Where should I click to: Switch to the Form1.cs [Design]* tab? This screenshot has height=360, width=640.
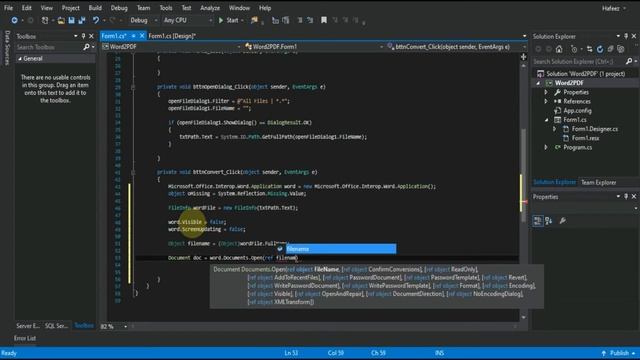tap(172, 36)
